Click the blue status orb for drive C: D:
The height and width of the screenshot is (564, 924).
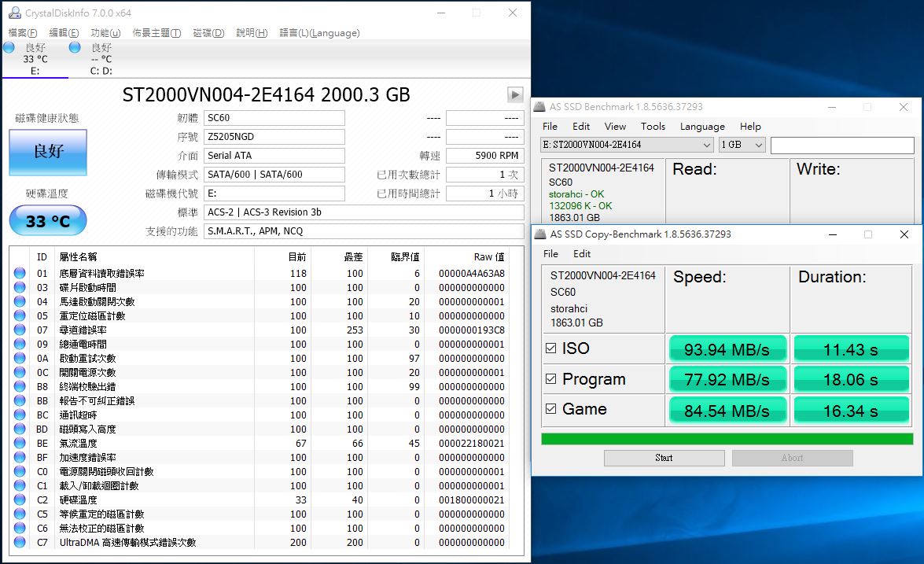[x=75, y=47]
